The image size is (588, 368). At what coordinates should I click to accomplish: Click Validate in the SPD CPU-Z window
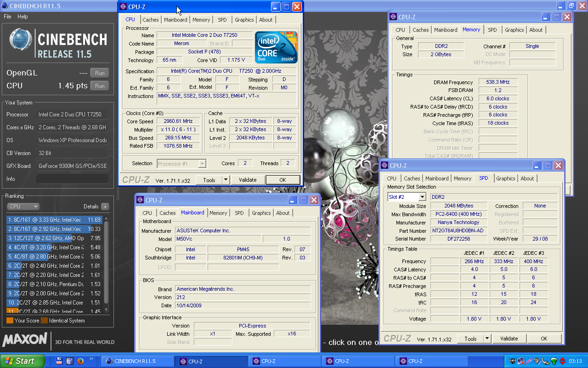click(x=509, y=339)
